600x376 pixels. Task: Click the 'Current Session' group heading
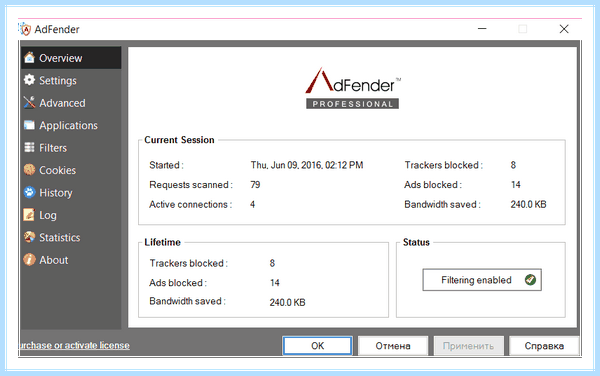[179, 140]
